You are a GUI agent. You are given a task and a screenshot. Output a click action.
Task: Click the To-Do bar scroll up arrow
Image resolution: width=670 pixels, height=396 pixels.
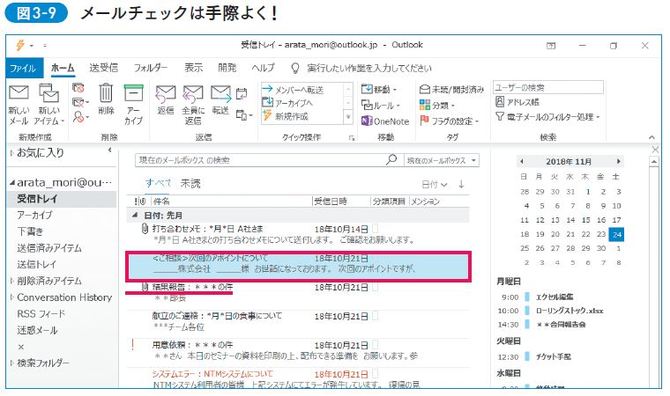pos(654,162)
